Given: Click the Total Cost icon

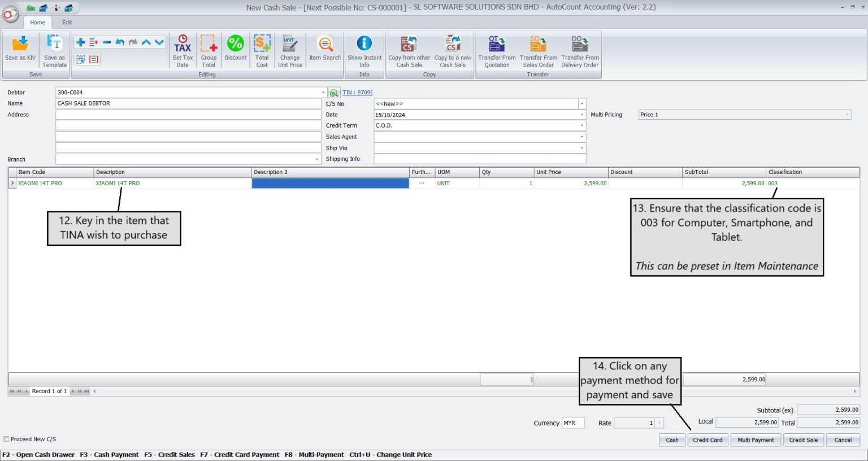Looking at the screenshot, I should [262, 51].
